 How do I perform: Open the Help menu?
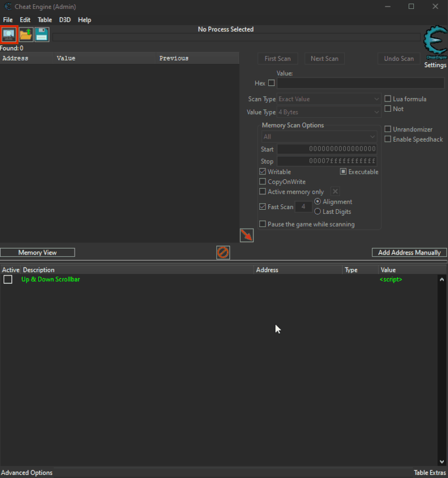point(84,20)
